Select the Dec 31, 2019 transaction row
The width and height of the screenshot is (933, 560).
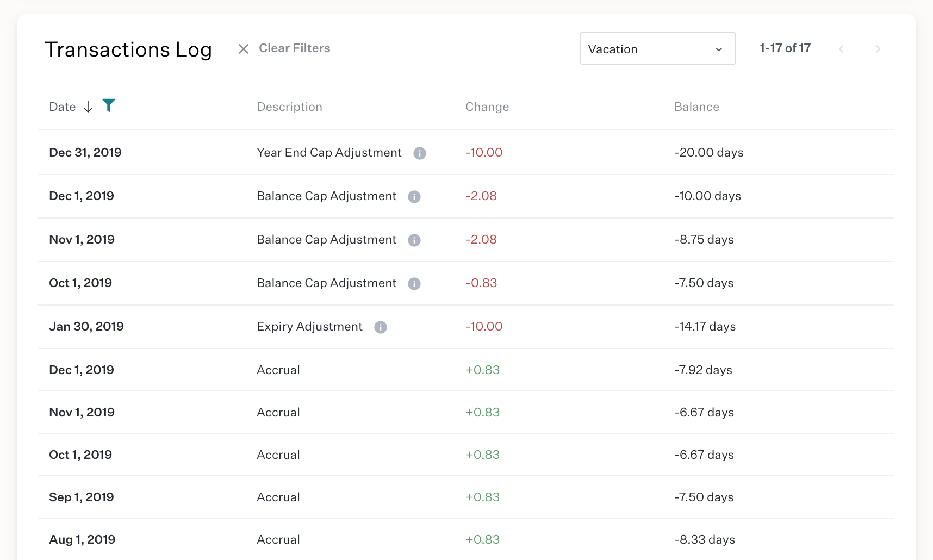pos(466,153)
